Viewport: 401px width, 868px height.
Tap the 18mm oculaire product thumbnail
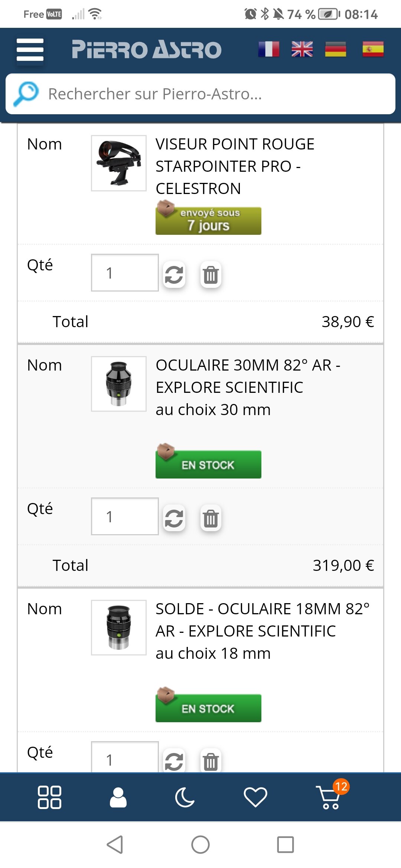119,627
